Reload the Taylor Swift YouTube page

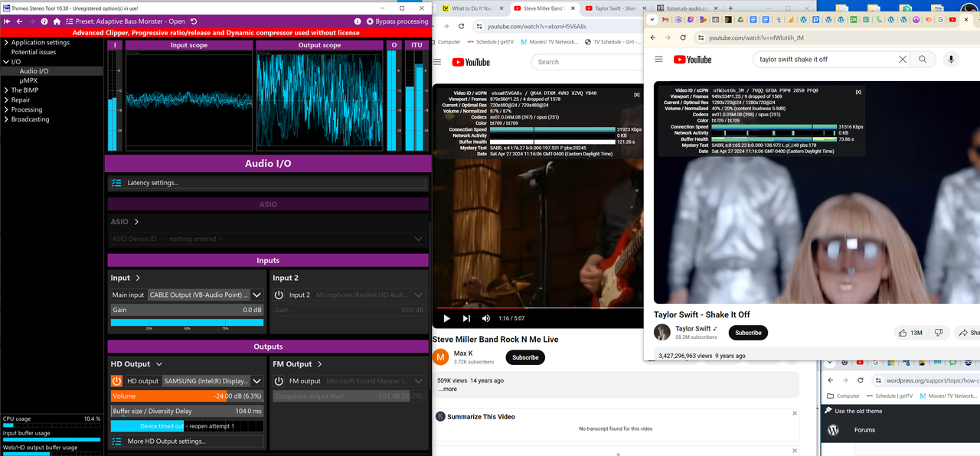pyautogui.click(x=683, y=37)
